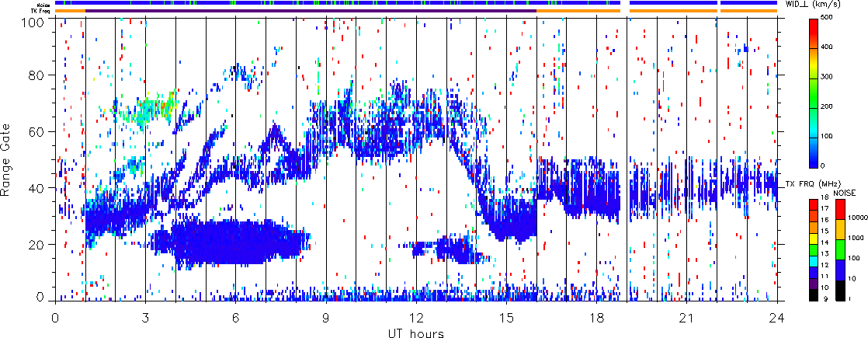The height and width of the screenshot is (338, 868).
Task: Click the '3' tick label on UT hours axis
Action: point(146,318)
